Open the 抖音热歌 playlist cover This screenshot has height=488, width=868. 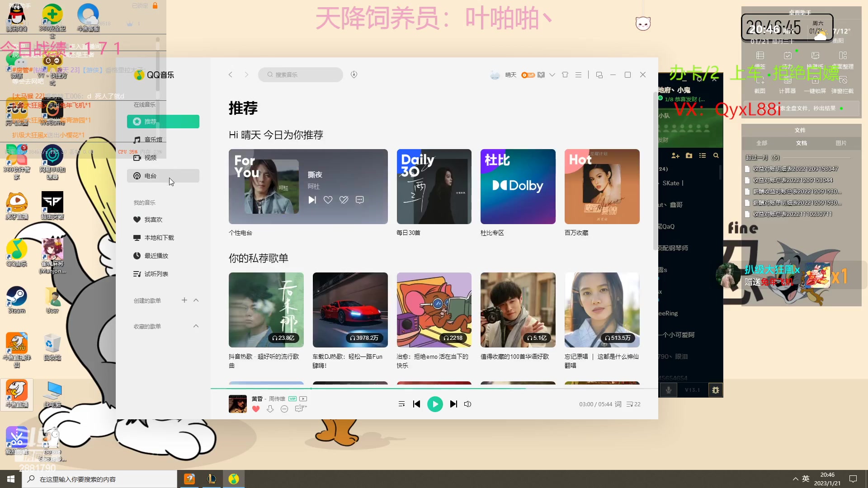click(x=266, y=310)
